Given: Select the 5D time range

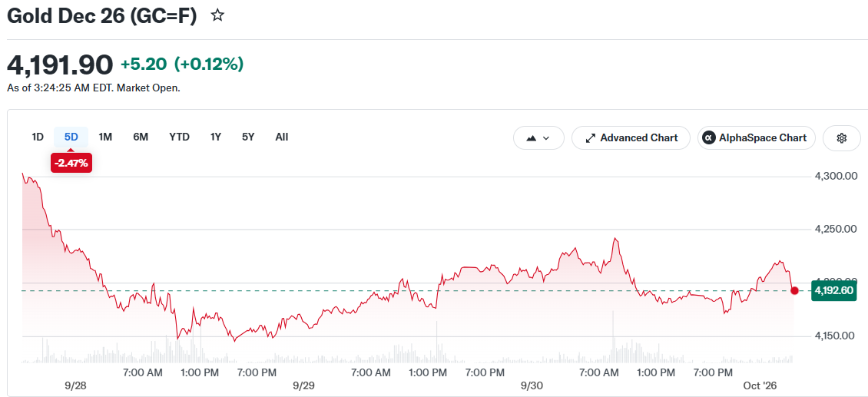Looking at the screenshot, I should pos(71,137).
